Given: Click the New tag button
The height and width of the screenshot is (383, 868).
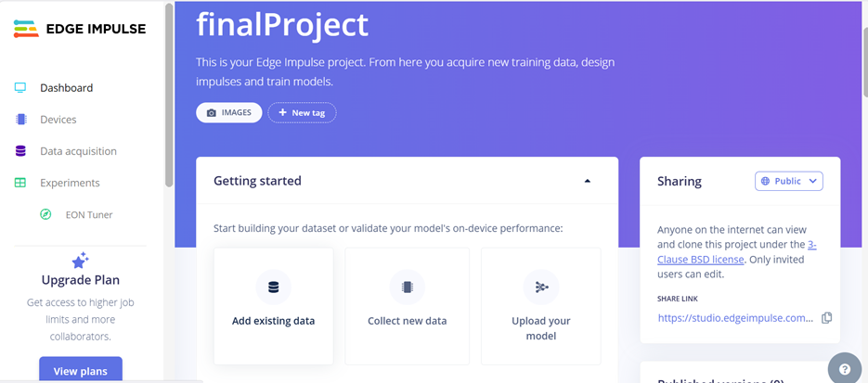Looking at the screenshot, I should pos(302,112).
